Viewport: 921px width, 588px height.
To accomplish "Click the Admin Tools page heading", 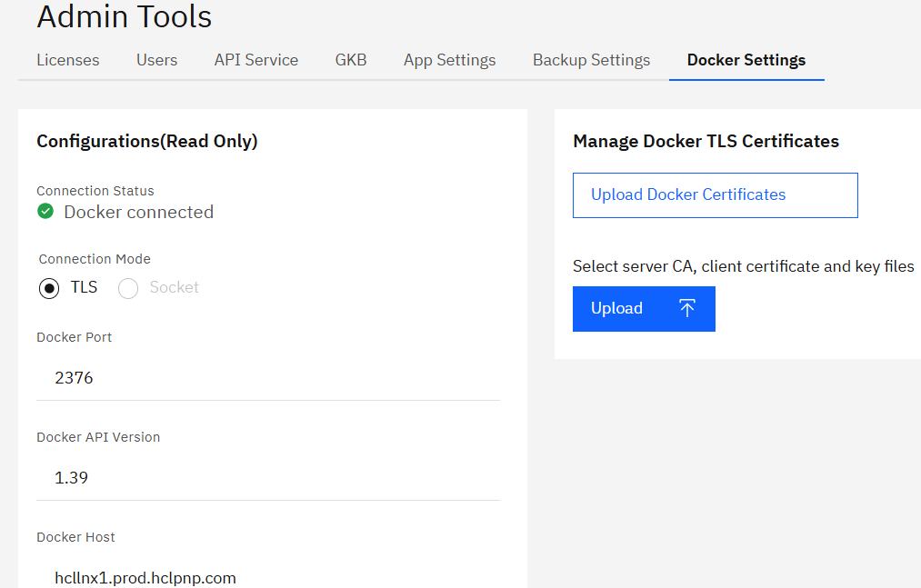I will pos(124,16).
